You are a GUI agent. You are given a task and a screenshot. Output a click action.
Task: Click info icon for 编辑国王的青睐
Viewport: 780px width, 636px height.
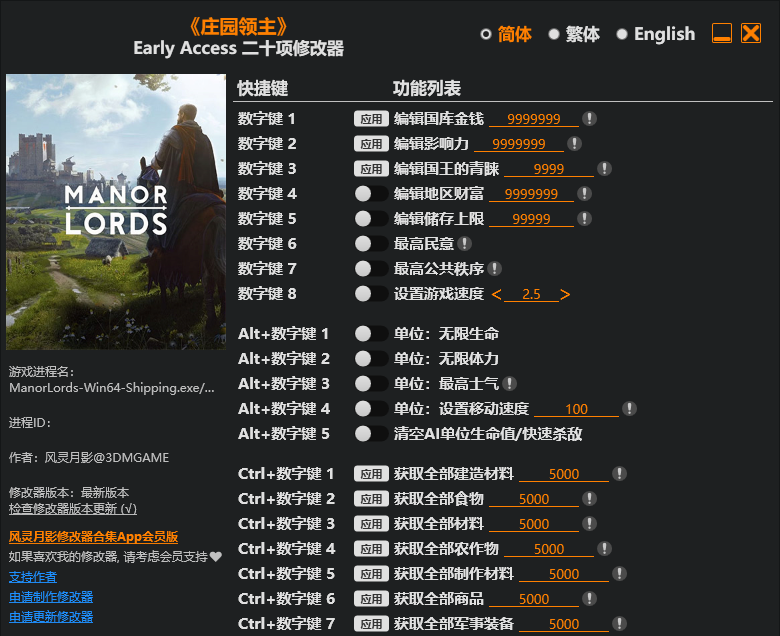pos(605,169)
